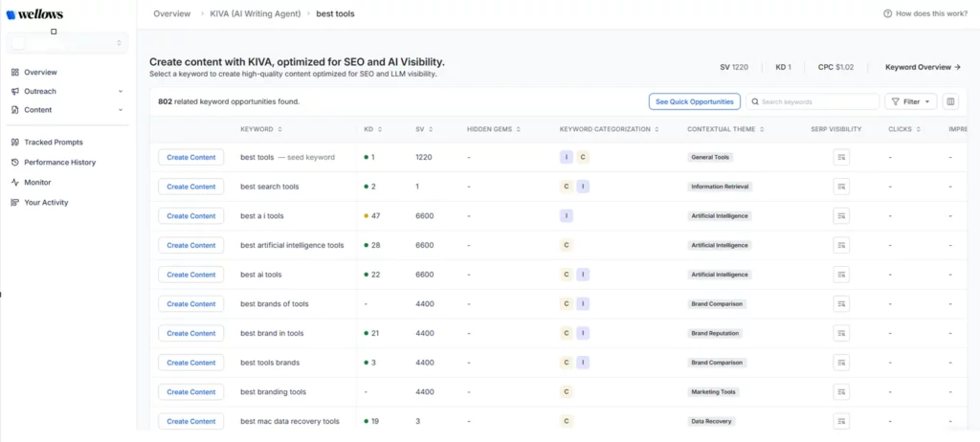Click the SV value 1220 in table
The width and height of the screenshot is (980, 442).
(424, 158)
